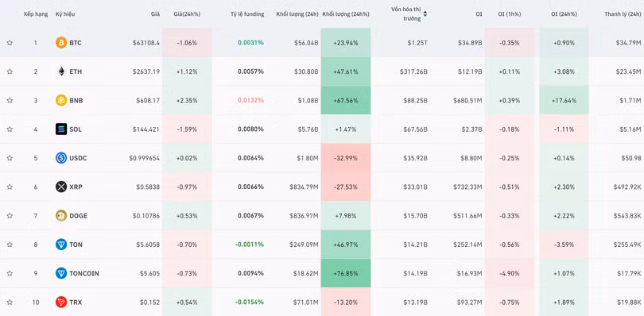Star the BNB row
Viewport: 644px width, 316px height.
click(x=10, y=100)
